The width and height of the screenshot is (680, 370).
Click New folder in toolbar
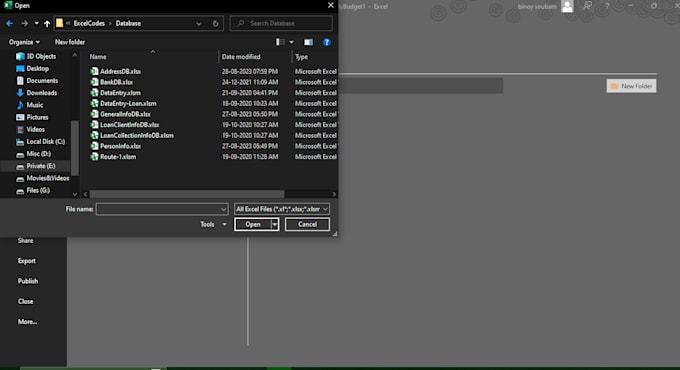(x=70, y=42)
